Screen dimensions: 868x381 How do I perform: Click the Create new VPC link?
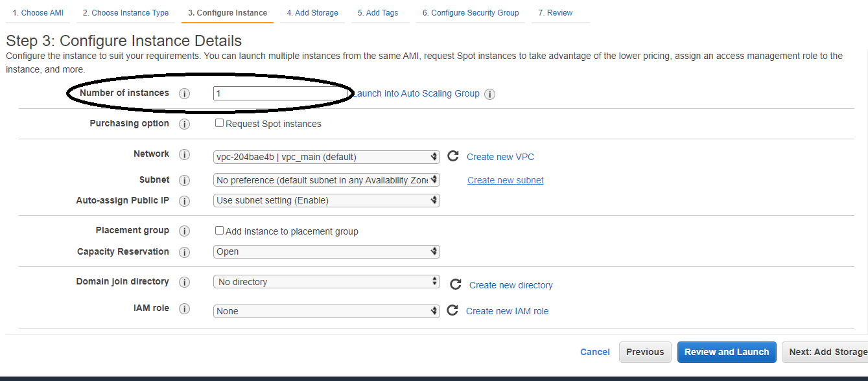point(502,156)
